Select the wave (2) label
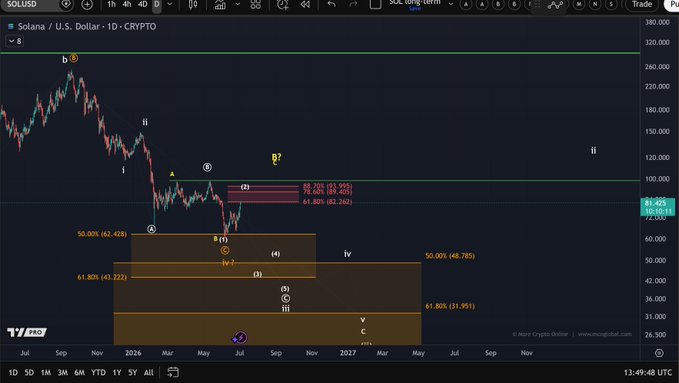 pos(245,187)
